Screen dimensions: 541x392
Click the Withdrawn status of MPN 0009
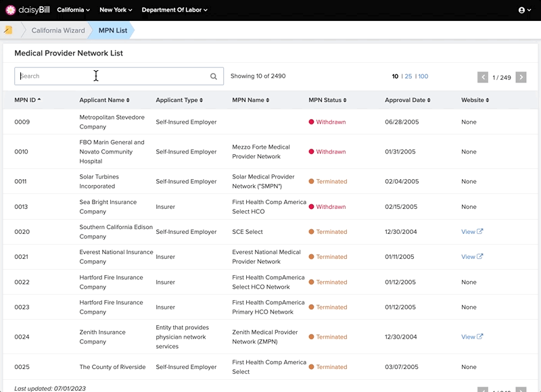point(327,122)
